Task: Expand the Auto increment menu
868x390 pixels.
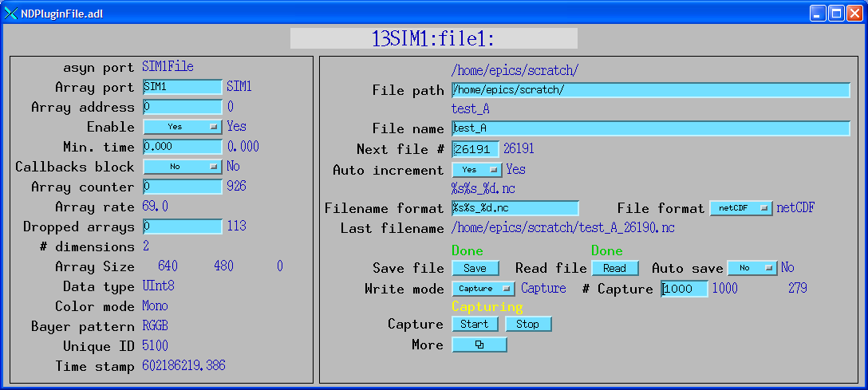Action: [x=476, y=170]
